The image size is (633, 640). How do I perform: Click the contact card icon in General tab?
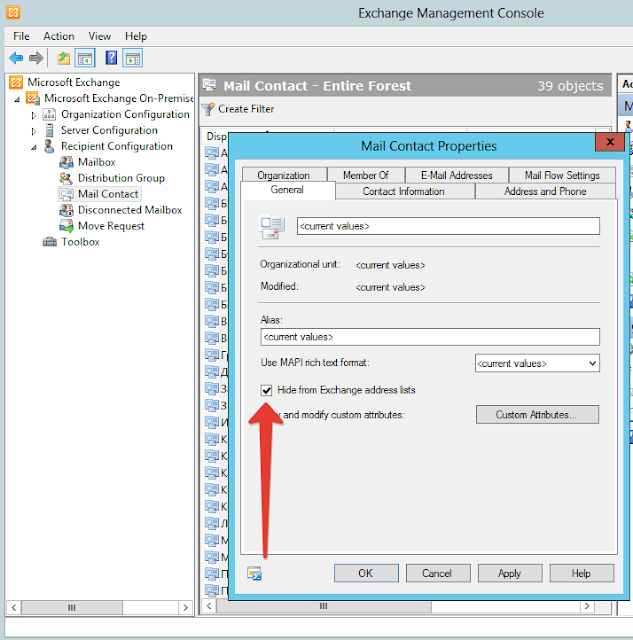tap(272, 227)
